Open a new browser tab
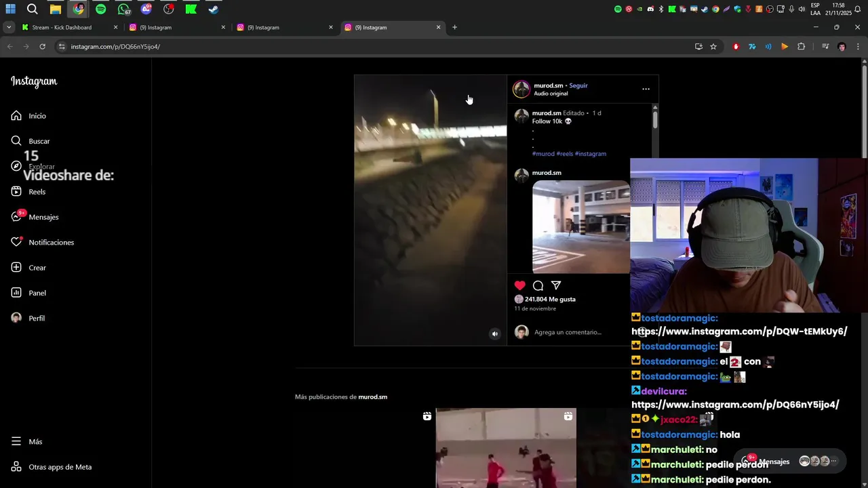 [454, 27]
